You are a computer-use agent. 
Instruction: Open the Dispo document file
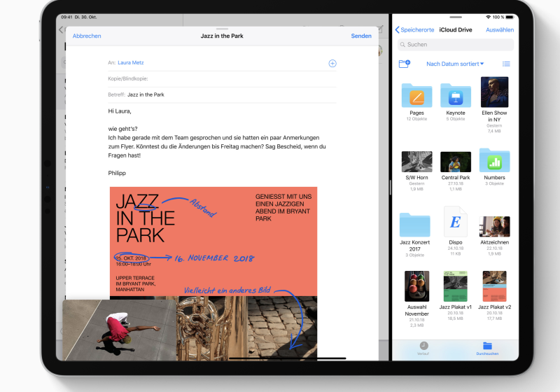(x=456, y=223)
